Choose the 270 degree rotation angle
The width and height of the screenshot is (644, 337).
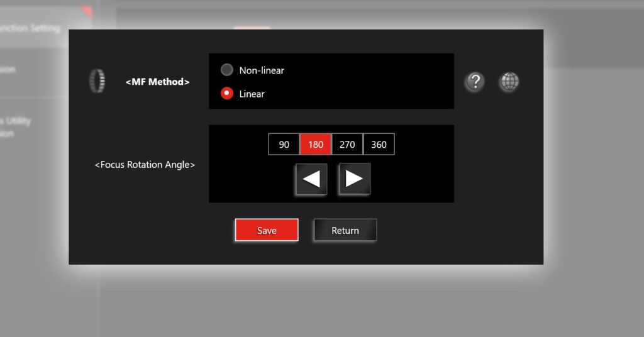click(x=347, y=145)
